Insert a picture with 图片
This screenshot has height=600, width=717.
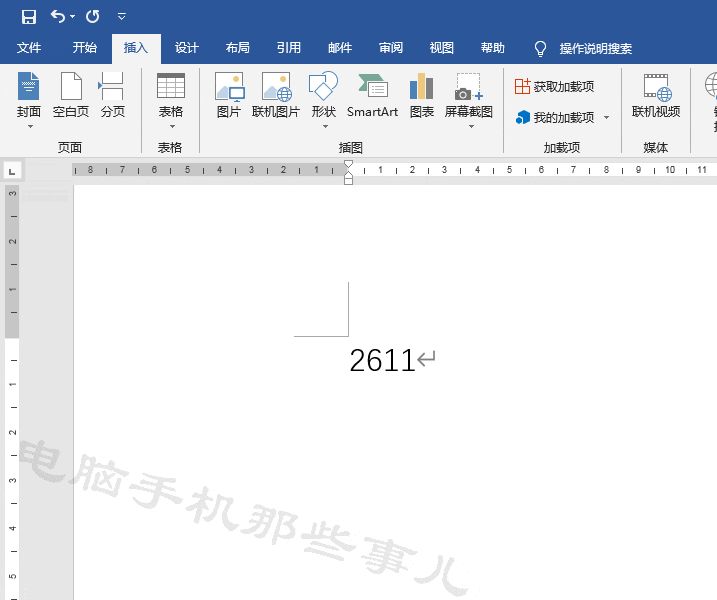[x=229, y=95]
